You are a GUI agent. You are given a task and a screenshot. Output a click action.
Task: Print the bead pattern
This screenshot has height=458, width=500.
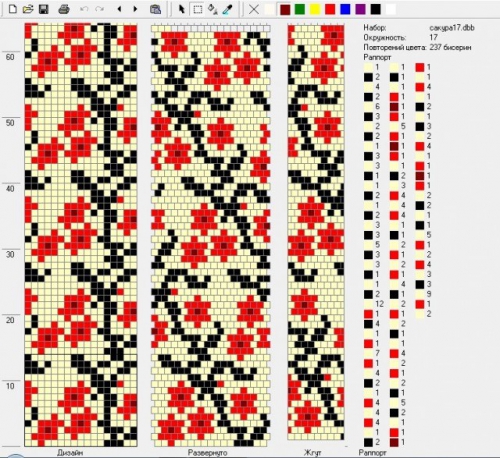coord(64,9)
